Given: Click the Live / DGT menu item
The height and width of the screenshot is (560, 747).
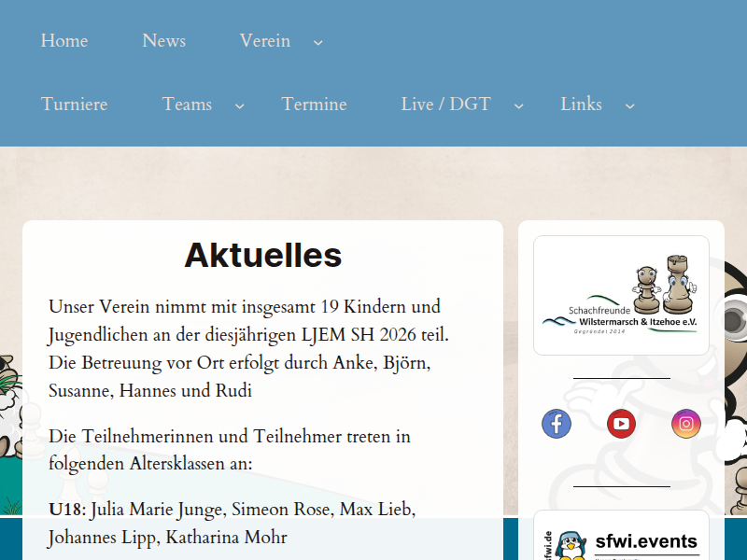Looking at the screenshot, I should coord(445,105).
